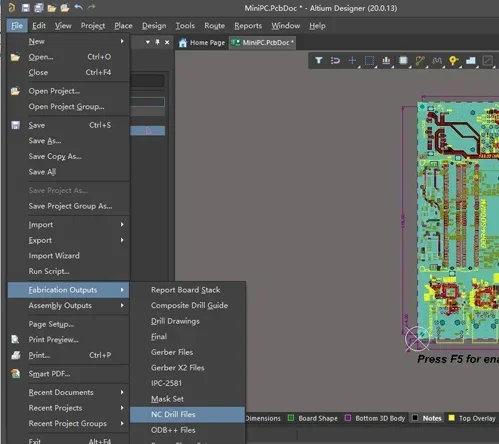Click the Place Component chip icon
This screenshot has width=499, height=444.
point(403,60)
